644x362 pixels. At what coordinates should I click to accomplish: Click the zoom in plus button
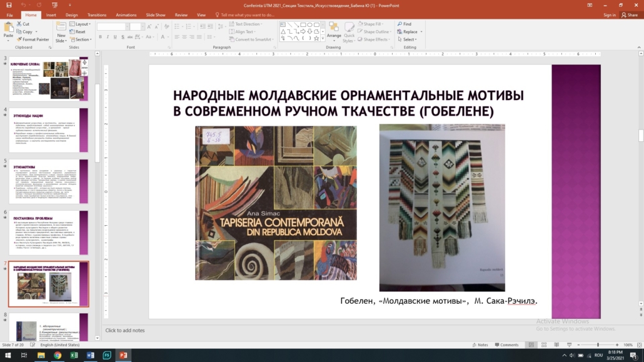(617, 344)
